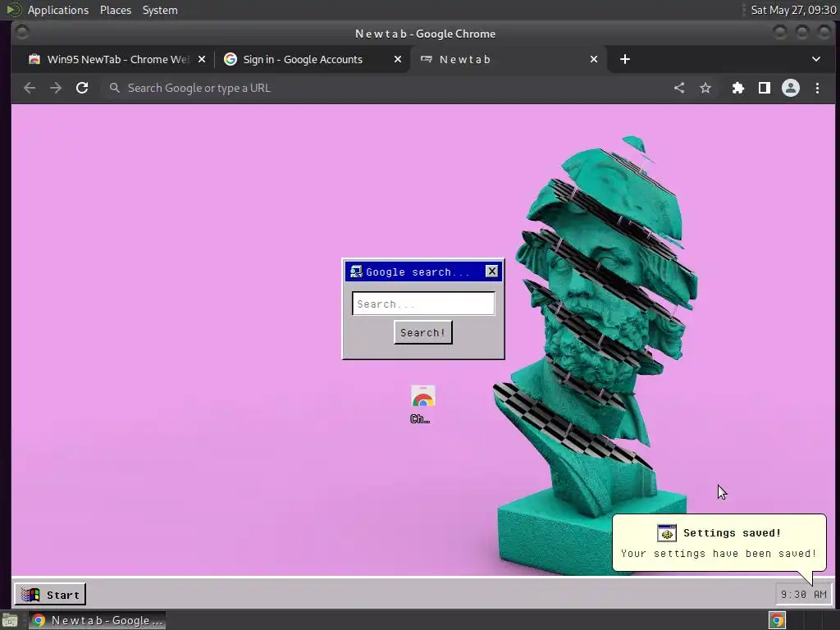Go forward using the browser forward arrow
This screenshot has height=630, width=840.
point(56,88)
